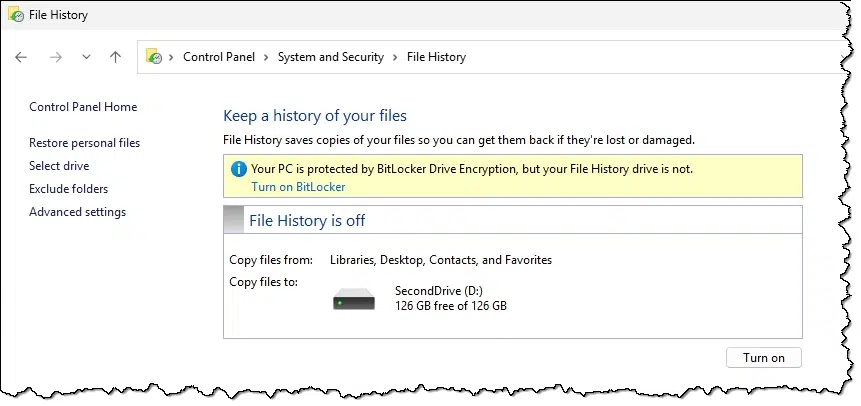
Task: Click the back arrow navigation button
Action: pos(21,57)
